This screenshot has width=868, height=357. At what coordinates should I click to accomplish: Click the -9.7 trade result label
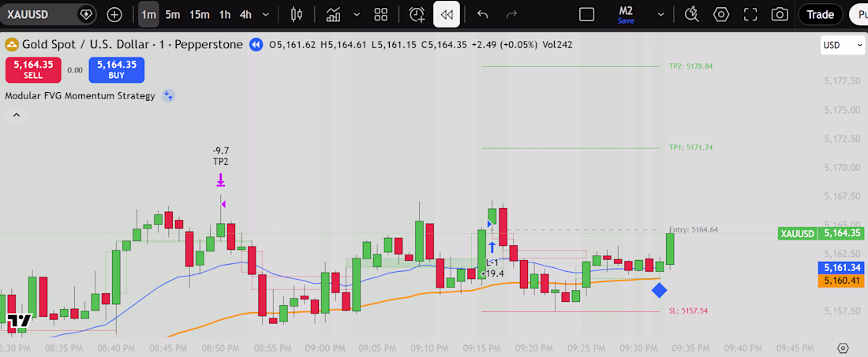pyautogui.click(x=220, y=151)
